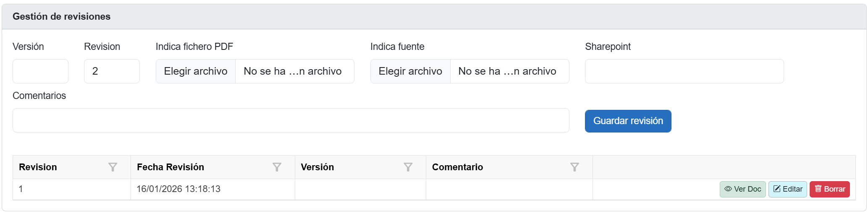
Task: Sort by Comentario column header
Action: pos(457,167)
